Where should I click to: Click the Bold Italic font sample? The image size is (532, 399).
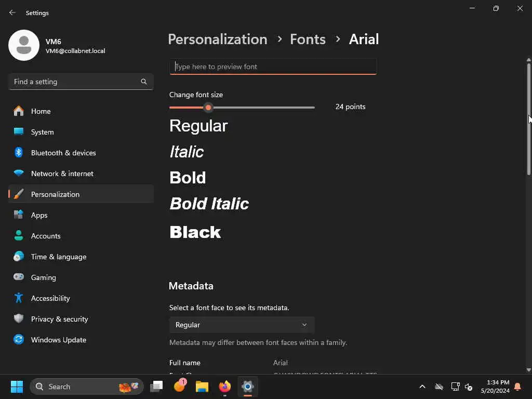209,204
